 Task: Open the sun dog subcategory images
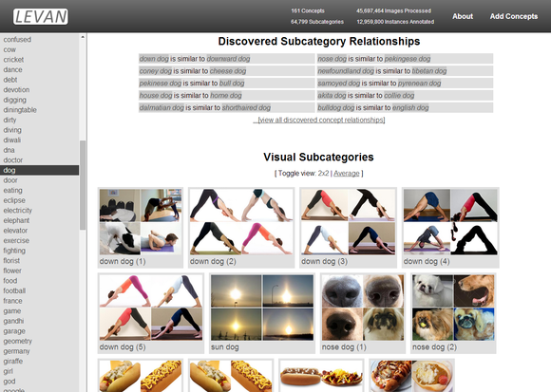(262, 313)
